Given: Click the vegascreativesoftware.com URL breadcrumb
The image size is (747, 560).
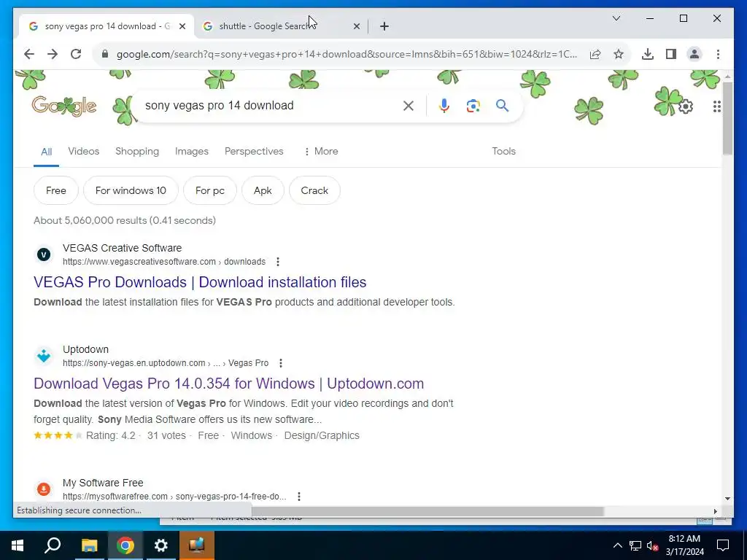Looking at the screenshot, I should click(164, 262).
